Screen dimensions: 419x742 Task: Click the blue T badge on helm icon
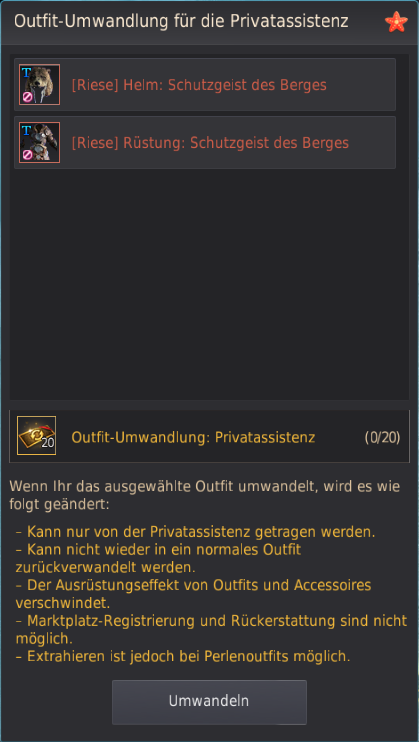[26, 72]
